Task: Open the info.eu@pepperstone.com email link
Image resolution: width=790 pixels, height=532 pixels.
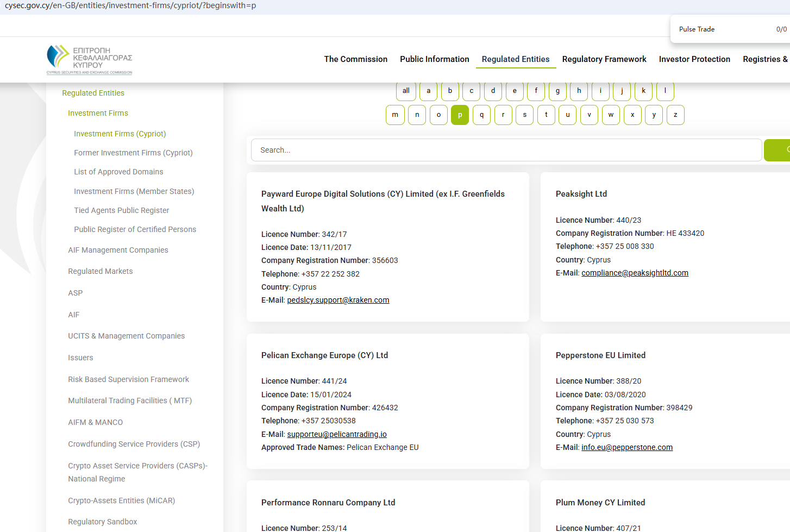Action: [626, 447]
